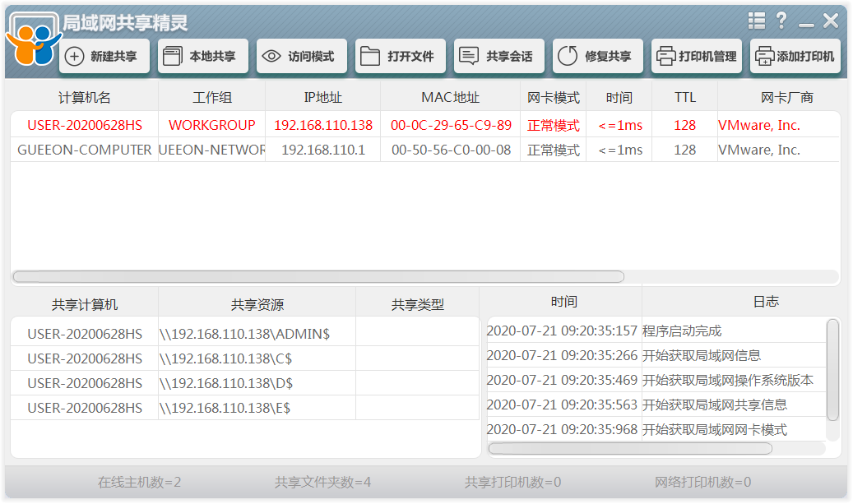Toggle 访问模式 eye icon button

point(301,57)
